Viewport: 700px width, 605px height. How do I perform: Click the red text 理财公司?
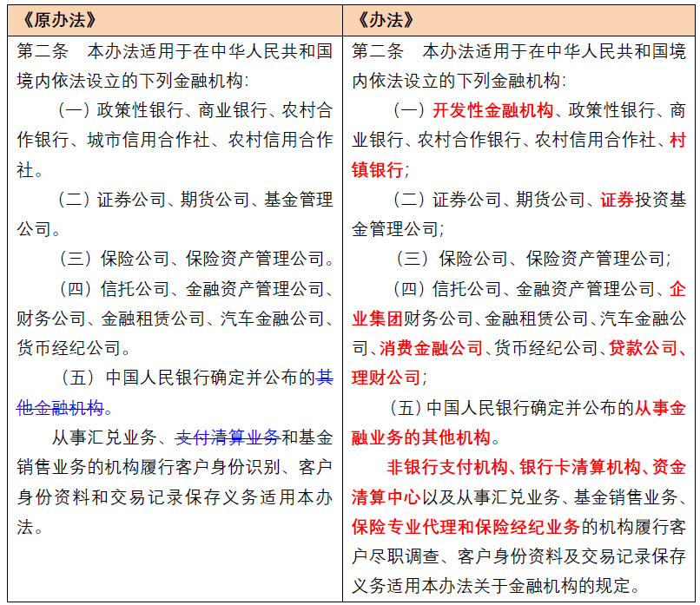tap(386, 378)
